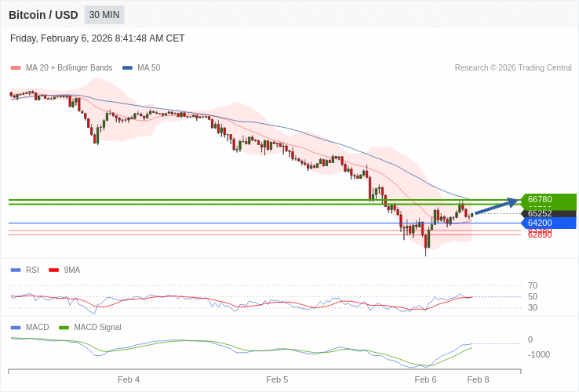Click the blue forecast arrow on chart
The height and width of the screenshot is (392, 579).
pyautogui.click(x=496, y=206)
